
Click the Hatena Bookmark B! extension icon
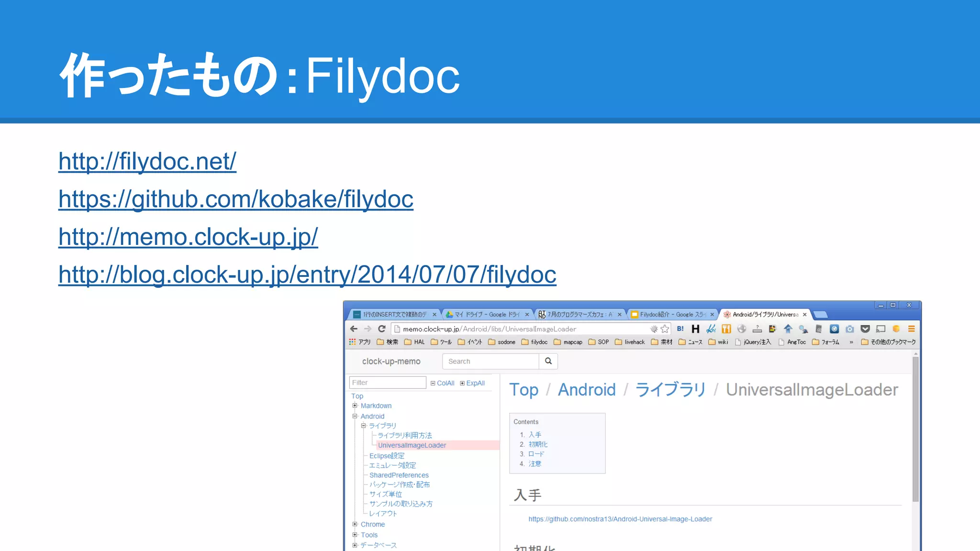[x=680, y=329]
